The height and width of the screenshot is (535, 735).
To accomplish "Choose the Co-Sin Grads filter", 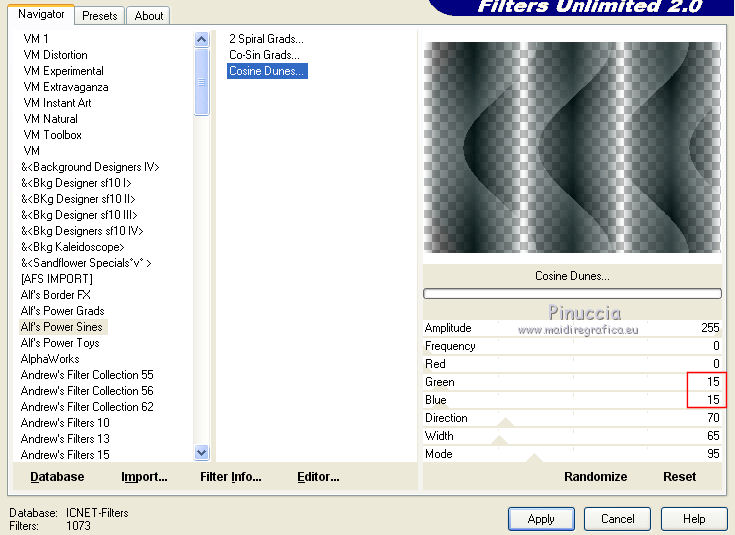I will pos(264,55).
